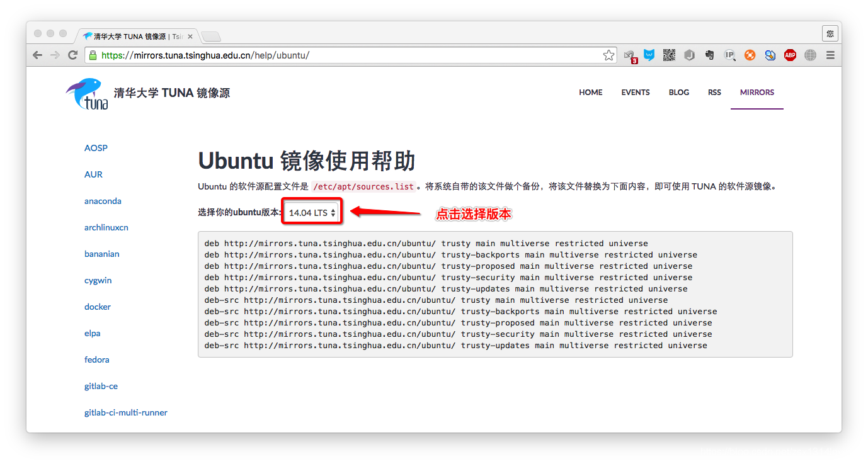Open the gitlab-ci-multi-runner link in sidebar
Viewport: 868px width, 464px height.
126,412
